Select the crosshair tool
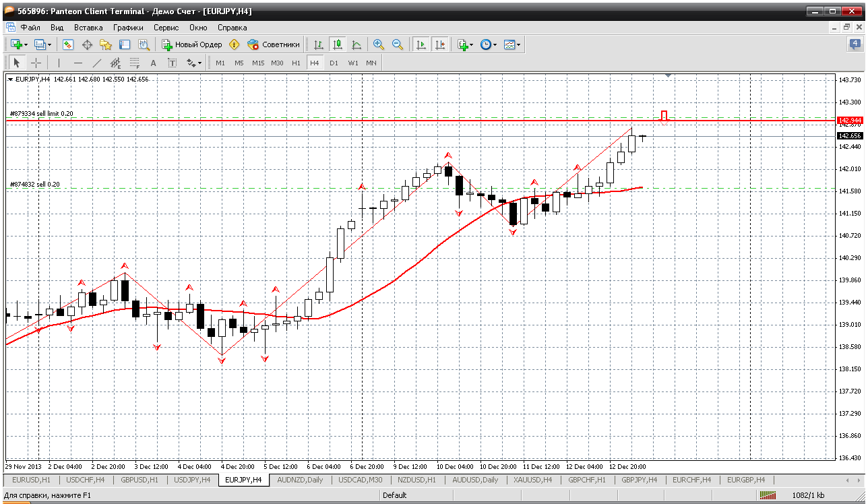 click(x=36, y=63)
